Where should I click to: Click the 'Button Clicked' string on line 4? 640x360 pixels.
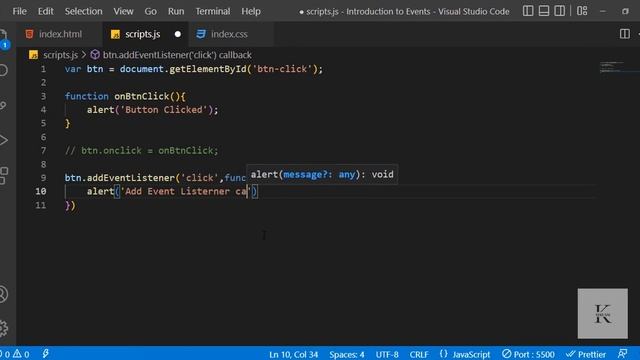click(164, 110)
